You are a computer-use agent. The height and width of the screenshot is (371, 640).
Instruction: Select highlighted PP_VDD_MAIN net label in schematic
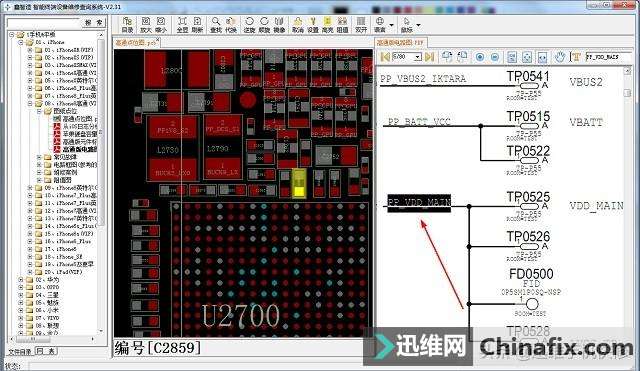(419, 203)
